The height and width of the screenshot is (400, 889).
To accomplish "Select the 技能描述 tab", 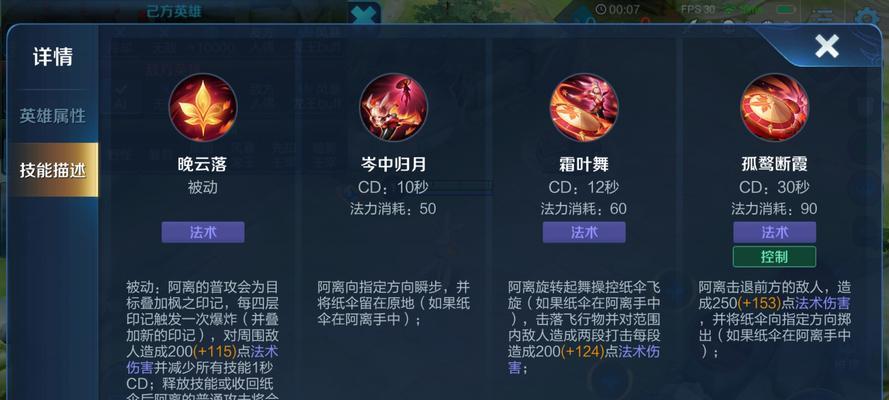I will point(53,170).
